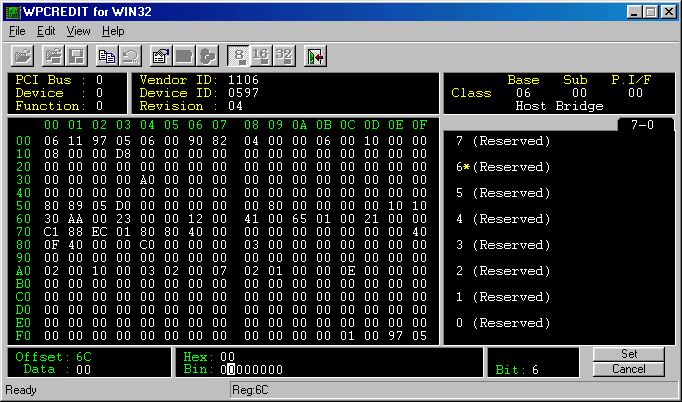Viewport: 682px width, 402px height.
Task: Click the Vendor ID value 1106
Action: (243, 80)
